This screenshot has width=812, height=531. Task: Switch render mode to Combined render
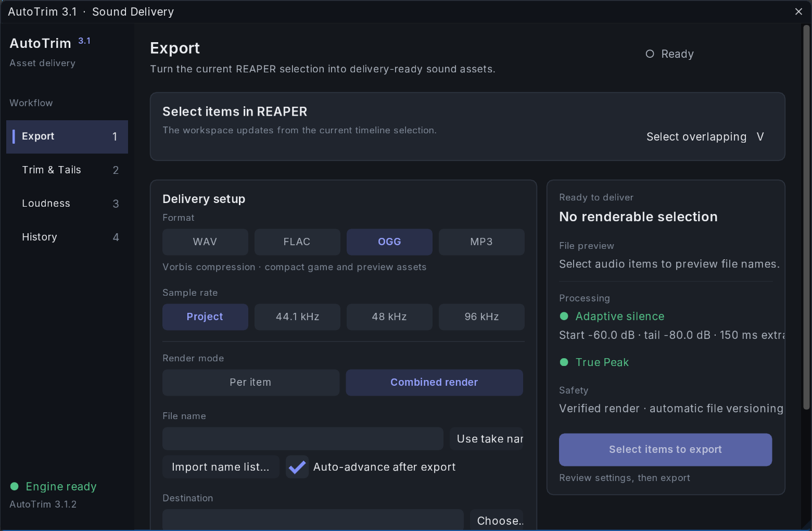coord(434,383)
